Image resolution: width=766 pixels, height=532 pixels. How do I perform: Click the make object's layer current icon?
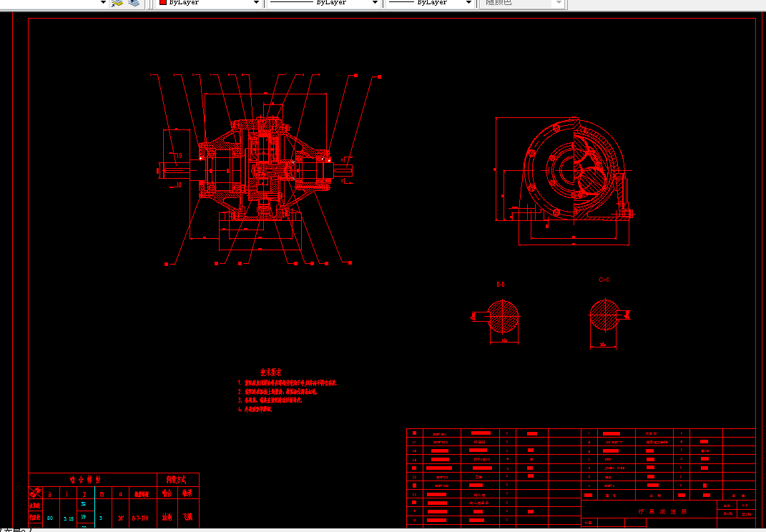(117, 3)
